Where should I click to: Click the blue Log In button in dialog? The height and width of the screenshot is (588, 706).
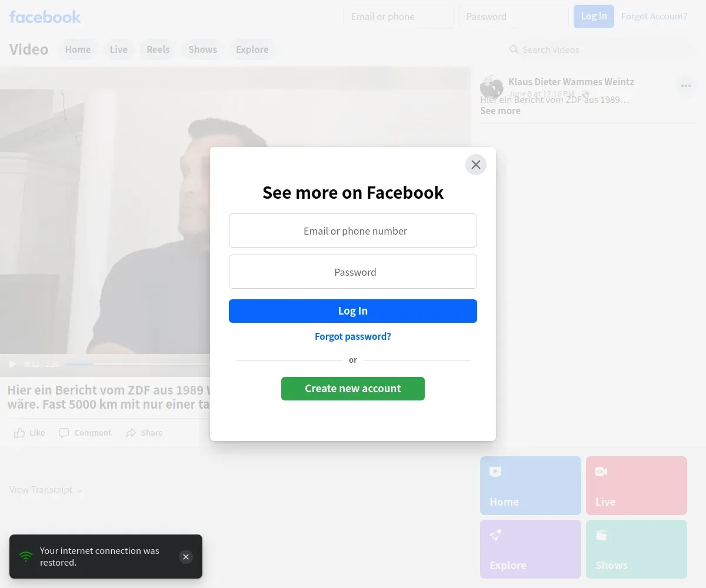click(x=353, y=311)
